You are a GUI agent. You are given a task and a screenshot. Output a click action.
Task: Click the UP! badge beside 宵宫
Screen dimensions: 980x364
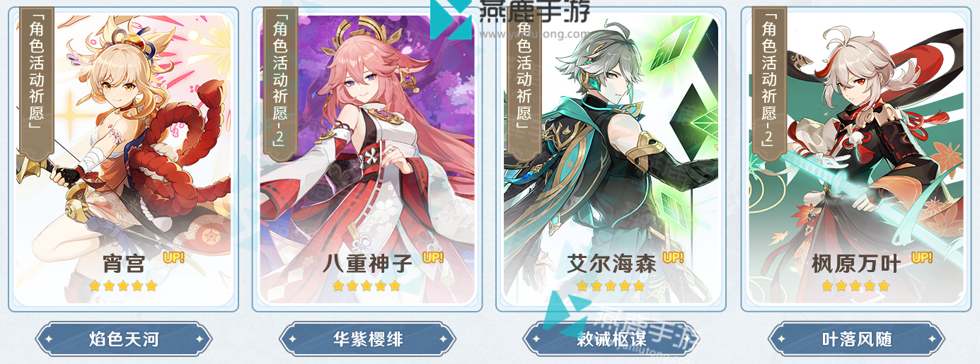click(x=173, y=257)
